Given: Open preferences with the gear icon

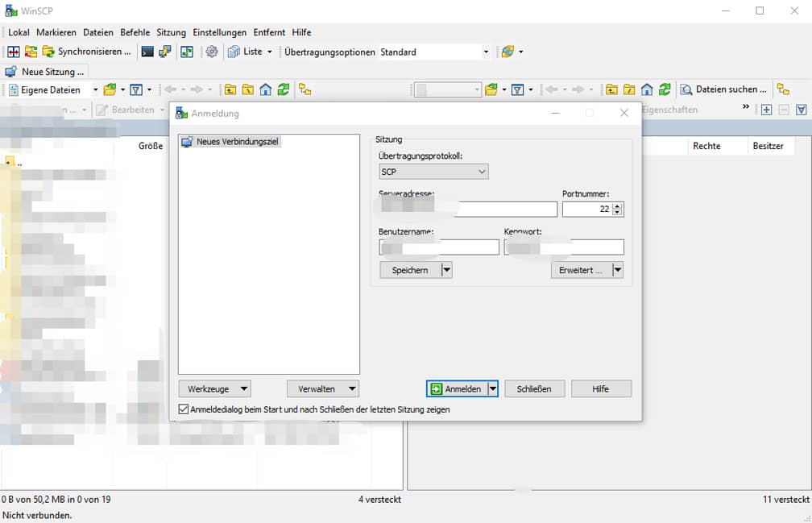Looking at the screenshot, I should click(x=212, y=52).
